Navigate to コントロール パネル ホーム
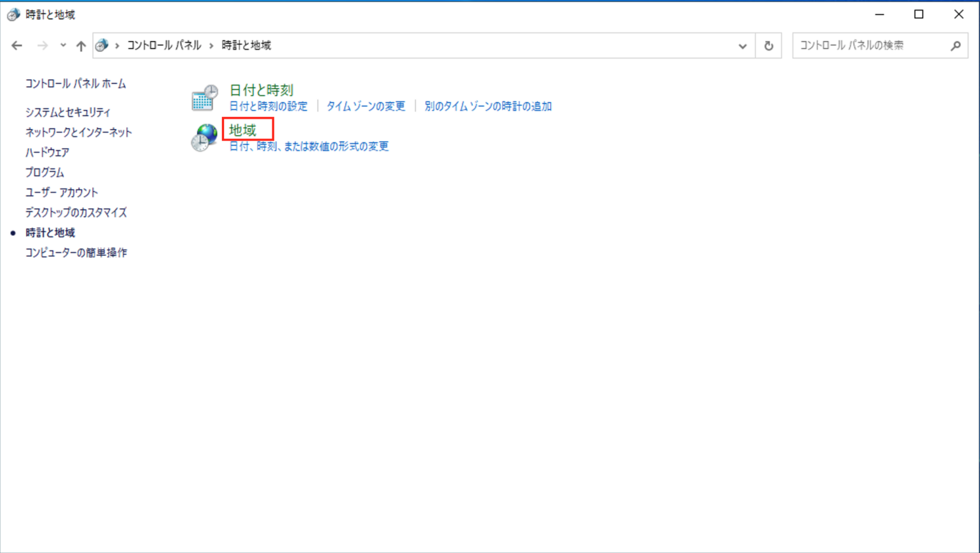The image size is (980, 553). click(75, 83)
